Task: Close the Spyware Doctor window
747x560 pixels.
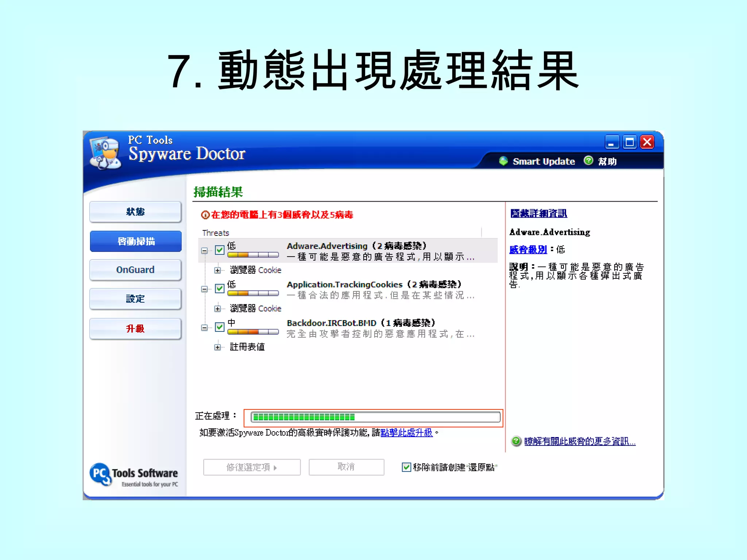Action: pos(647,142)
